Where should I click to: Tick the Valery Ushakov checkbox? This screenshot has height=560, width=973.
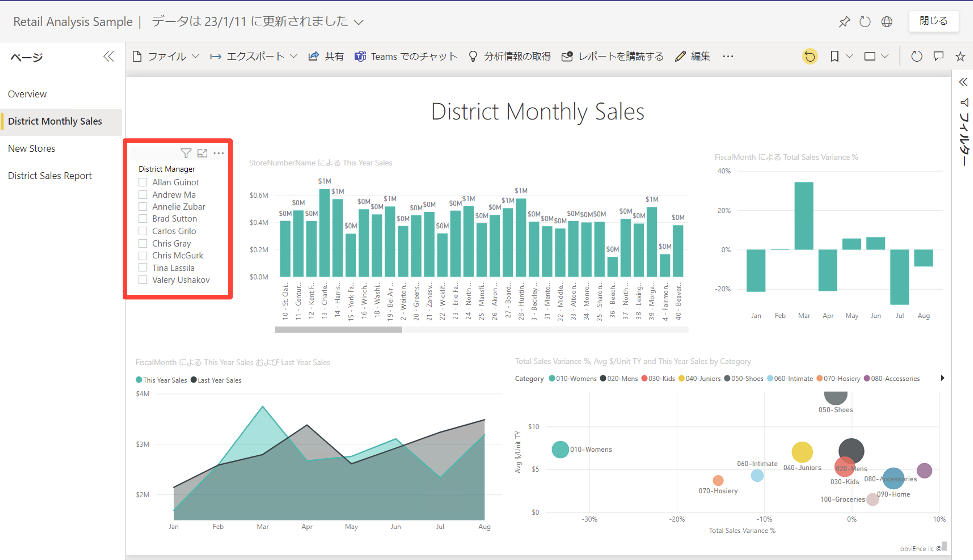pyautogui.click(x=143, y=280)
